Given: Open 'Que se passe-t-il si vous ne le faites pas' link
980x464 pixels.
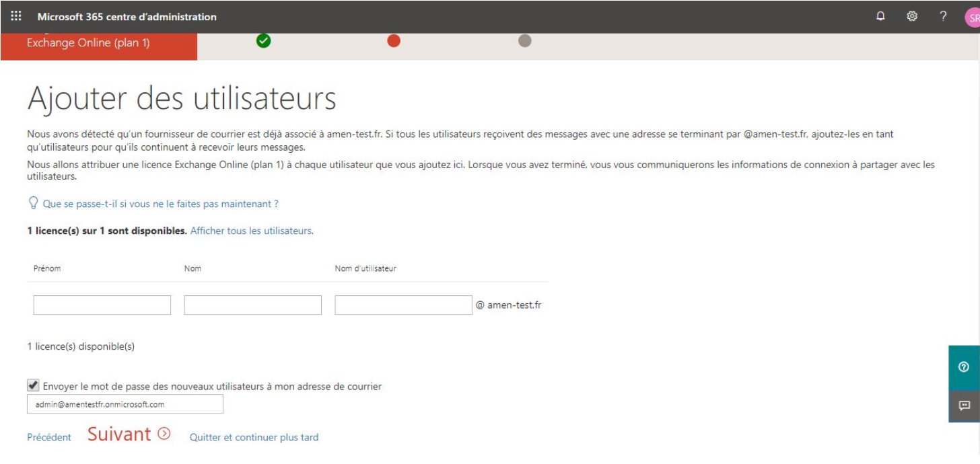Looking at the screenshot, I should coord(160,204).
